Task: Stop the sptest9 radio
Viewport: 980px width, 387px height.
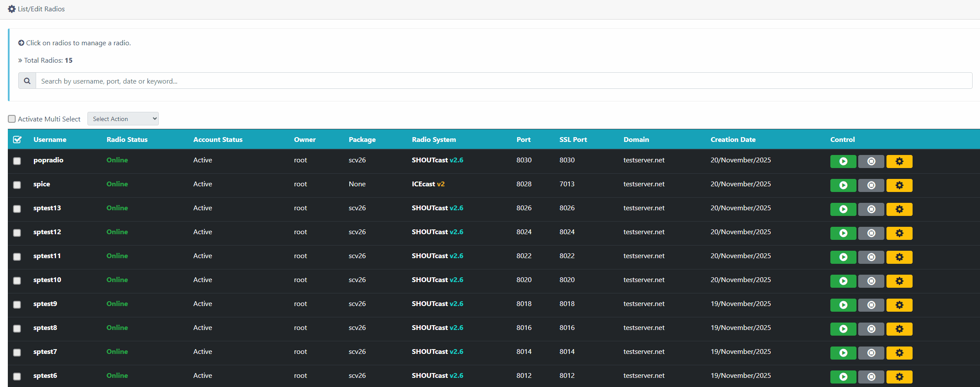Action: coord(871,305)
